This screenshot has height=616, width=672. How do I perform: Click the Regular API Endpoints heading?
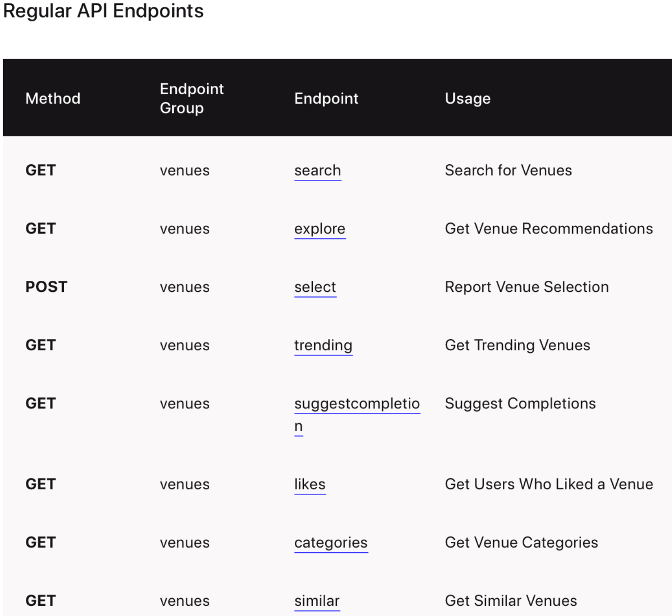pos(103,11)
